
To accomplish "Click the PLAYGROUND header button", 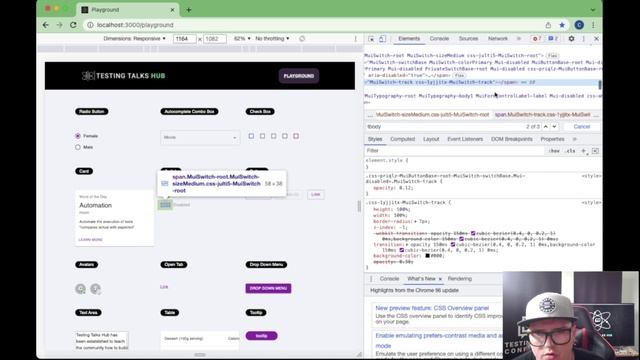I will (299, 76).
